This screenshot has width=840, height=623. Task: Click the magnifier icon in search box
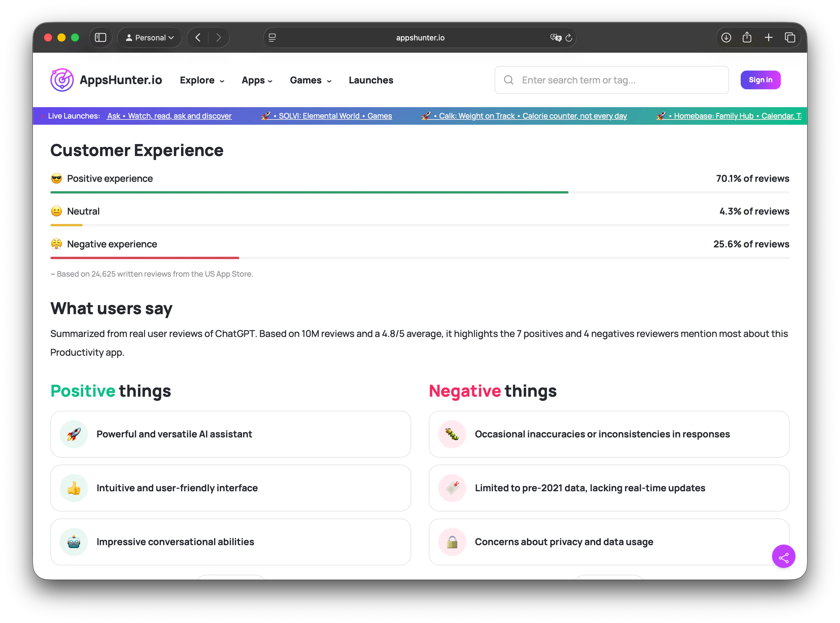coord(508,80)
